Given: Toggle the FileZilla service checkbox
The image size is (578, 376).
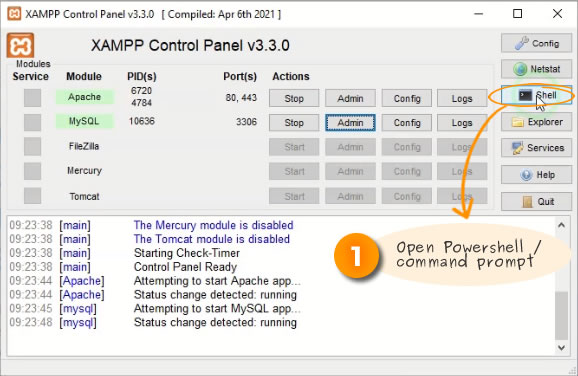Looking at the screenshot, I should point(32,146).
